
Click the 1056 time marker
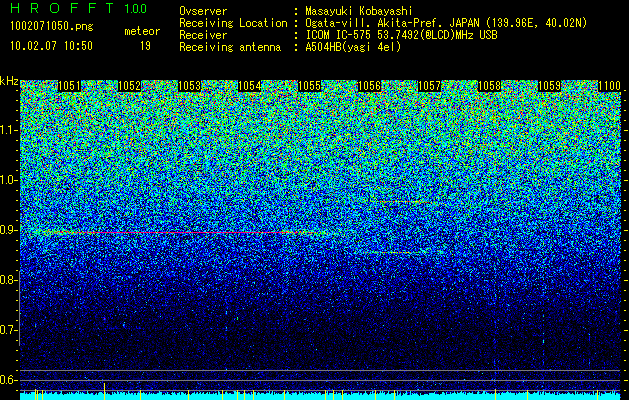pos(369,86)
